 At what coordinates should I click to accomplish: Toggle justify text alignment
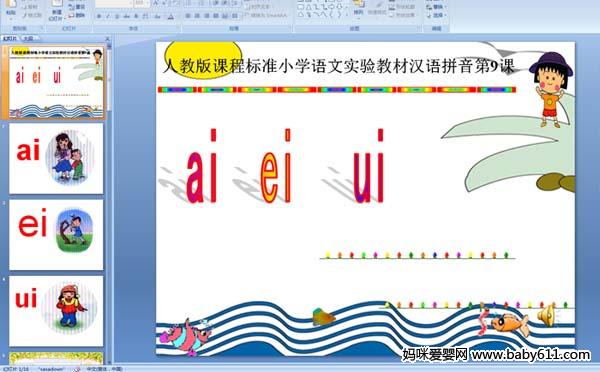pyautogui.click(x=216, y=16)
